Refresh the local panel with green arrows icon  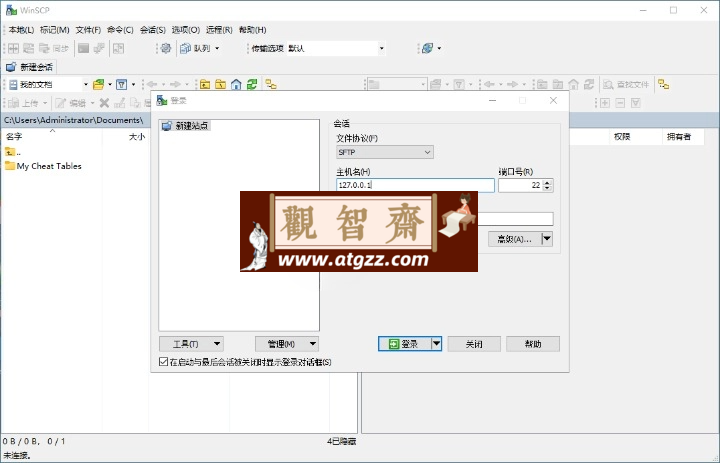point(252,85)
